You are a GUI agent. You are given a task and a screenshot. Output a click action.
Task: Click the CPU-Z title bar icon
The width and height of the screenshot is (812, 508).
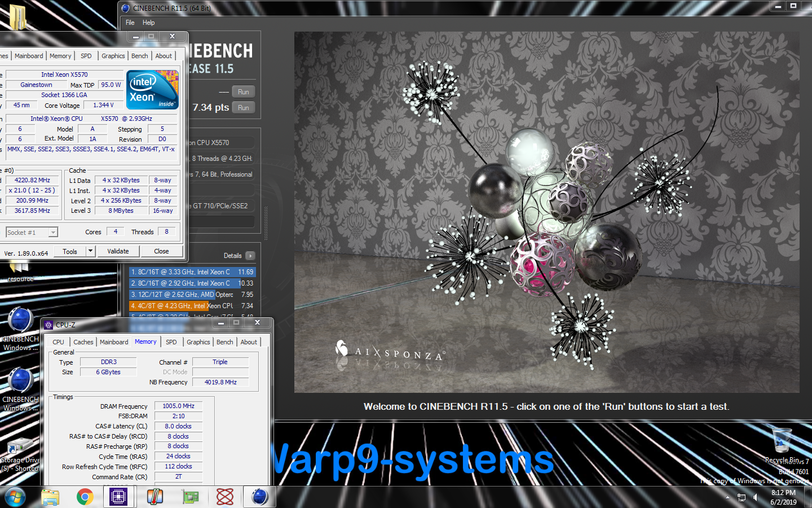[48, 325]
